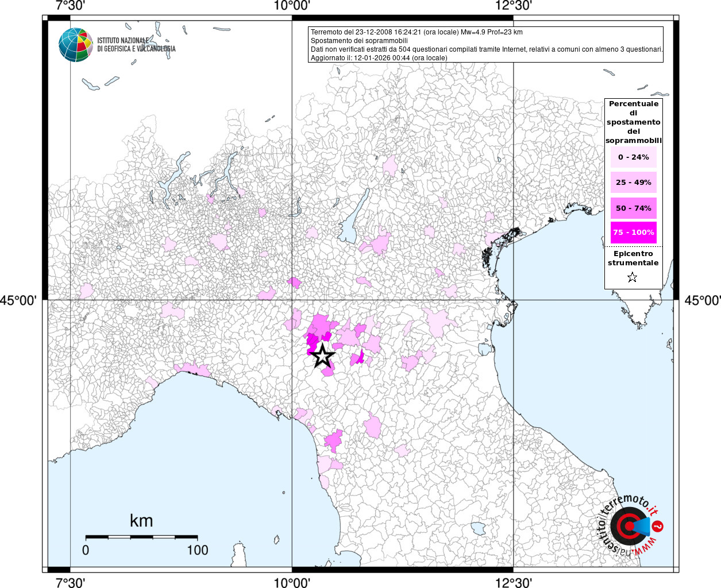Click the 'Epicentro strumentale' legend label
The width and height of the screenshot is (721, 588).
tap(633, 258)
